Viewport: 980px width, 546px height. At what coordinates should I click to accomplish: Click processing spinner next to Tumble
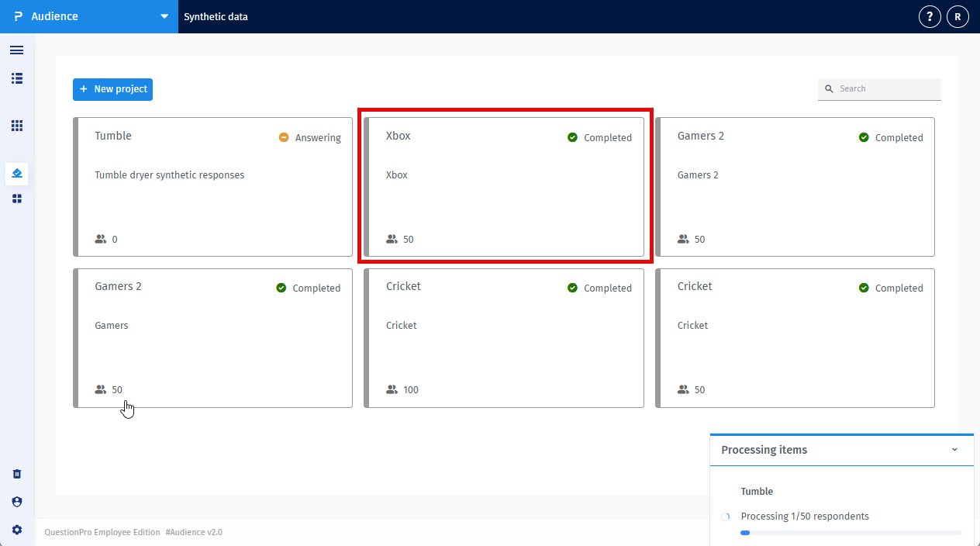pos(726,517)
